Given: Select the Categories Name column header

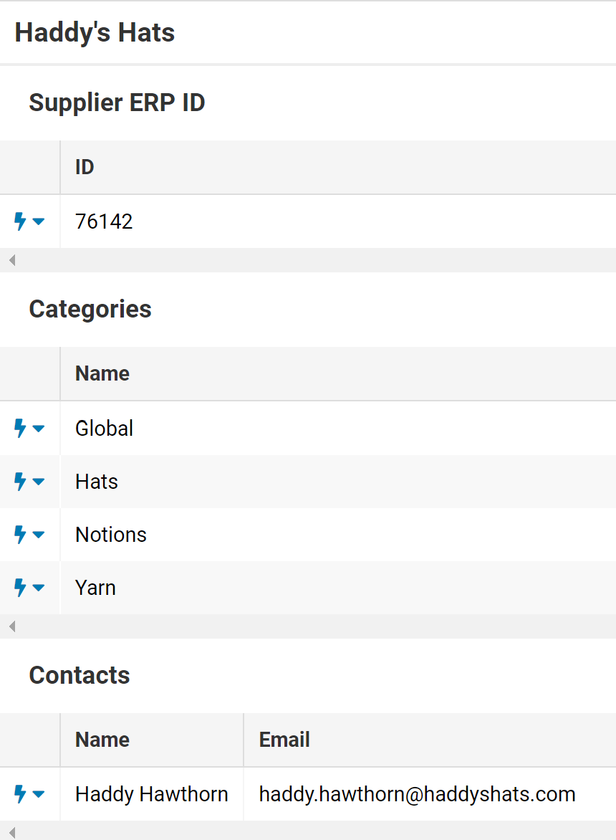Looking at the screenshot, I should click(x=338, y=373).
